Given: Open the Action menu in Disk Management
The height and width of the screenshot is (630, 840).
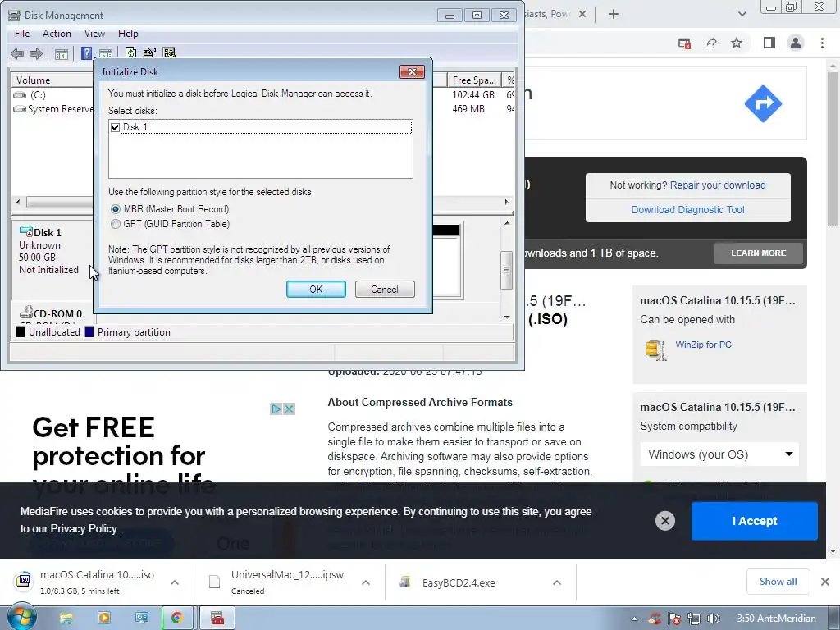Looking at the screenshot, I should 57,33.
